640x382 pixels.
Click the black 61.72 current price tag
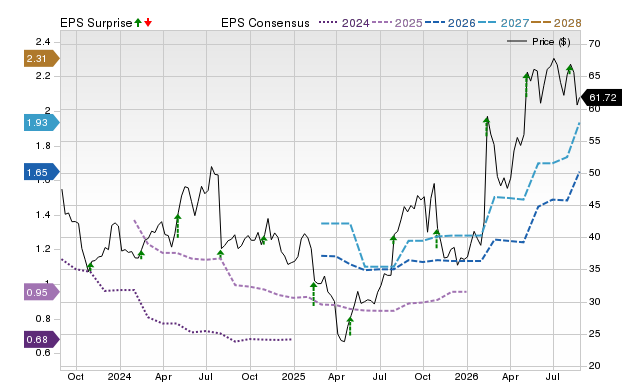coord(600,98)
